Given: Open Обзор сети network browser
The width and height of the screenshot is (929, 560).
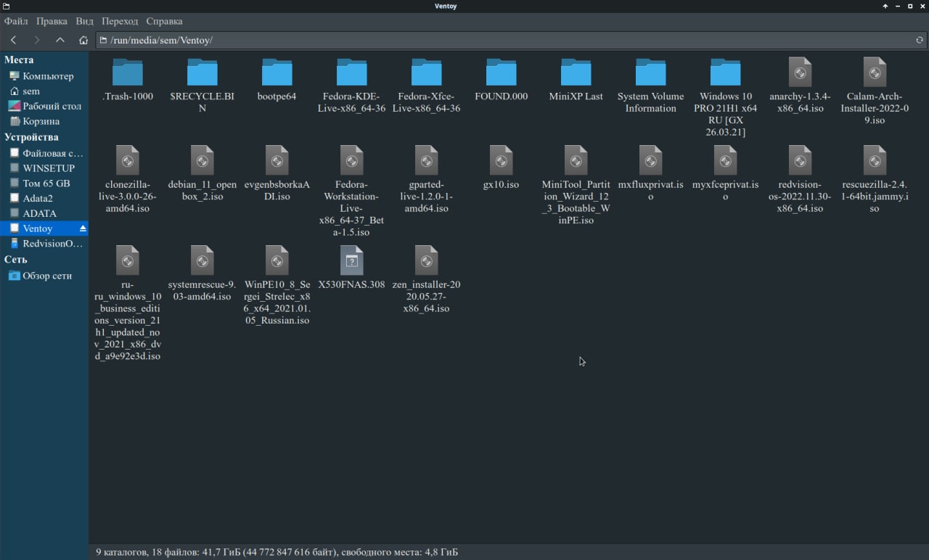Looking at the screenshot, I should point(44,276).
